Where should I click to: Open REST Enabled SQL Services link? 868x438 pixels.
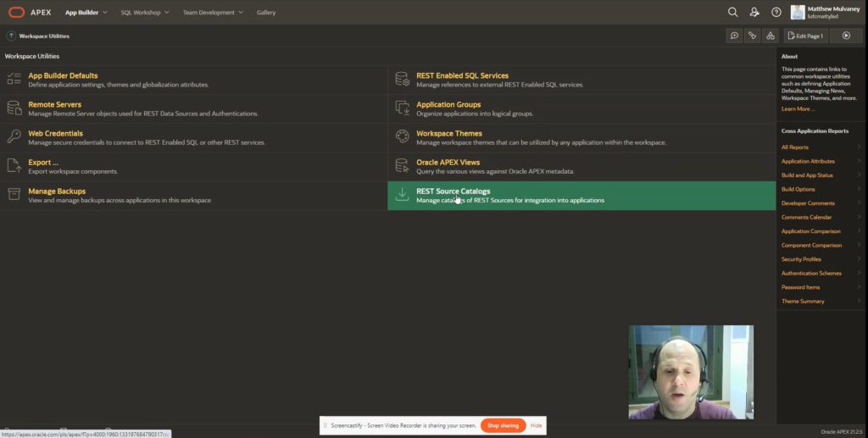[462, 75]
